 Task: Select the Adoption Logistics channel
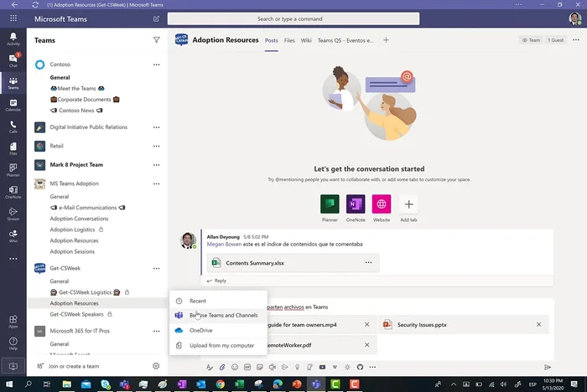(x=72, y=230)
